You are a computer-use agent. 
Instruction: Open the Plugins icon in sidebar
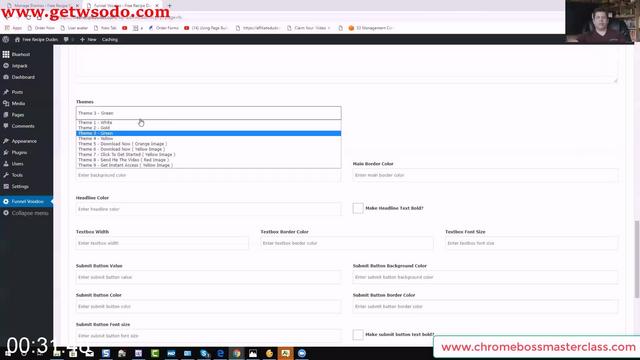(6, 153)
